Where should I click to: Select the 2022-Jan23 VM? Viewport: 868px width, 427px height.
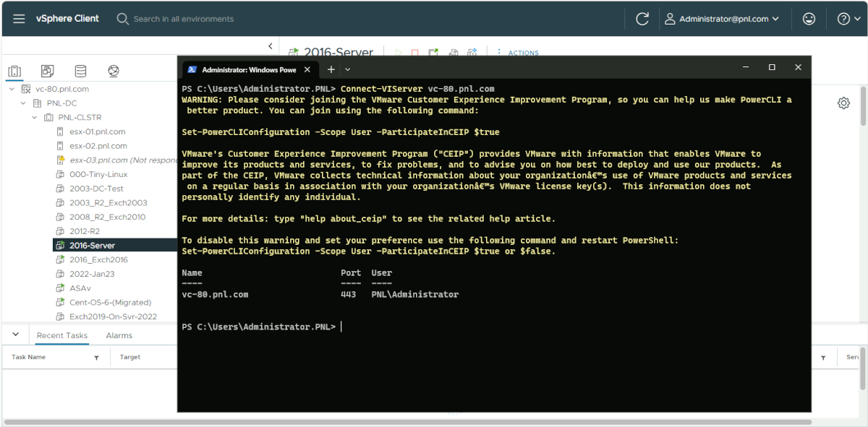pos(92,274)
